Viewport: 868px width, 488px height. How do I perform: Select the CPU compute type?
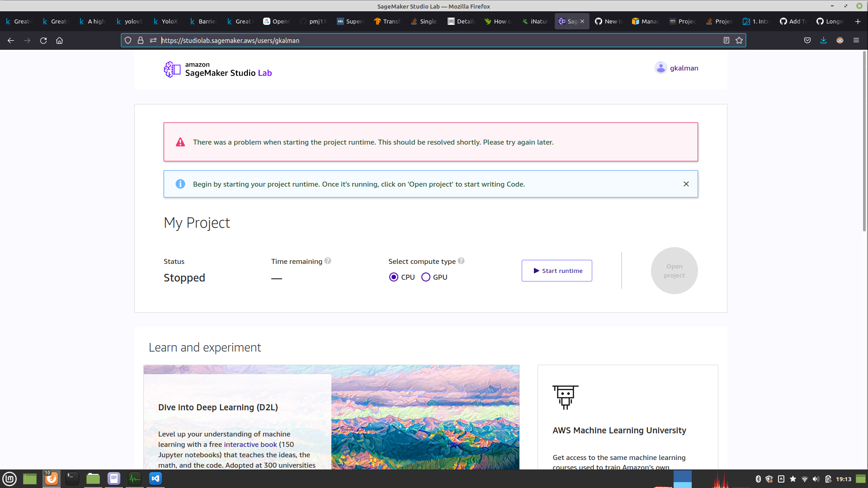pyautogui.click(x=394, y=277)
